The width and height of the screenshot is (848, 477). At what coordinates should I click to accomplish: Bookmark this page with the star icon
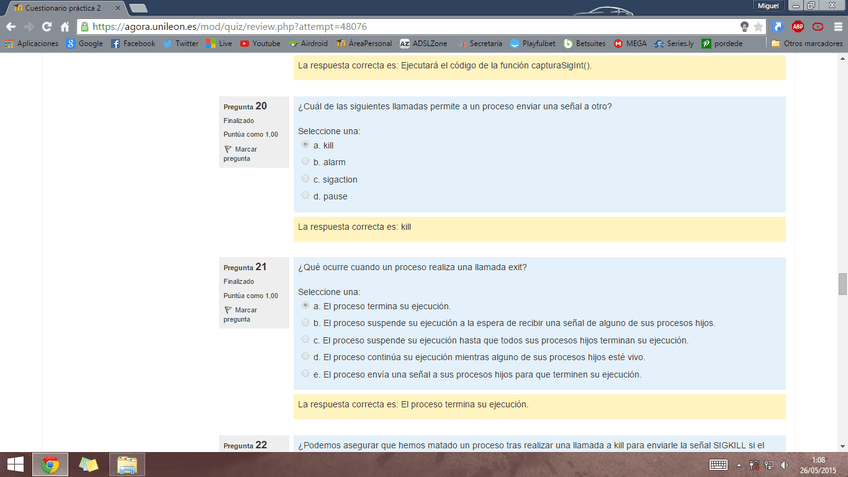point(758,27)
